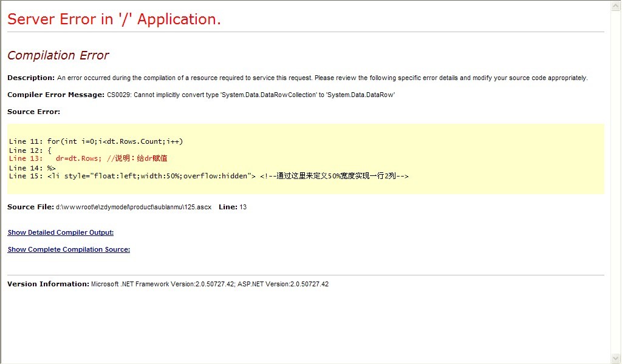The height and width of the screenshot is (364, 622).
Task: Click the 125.ascx source file path
Action: point(134,207)
